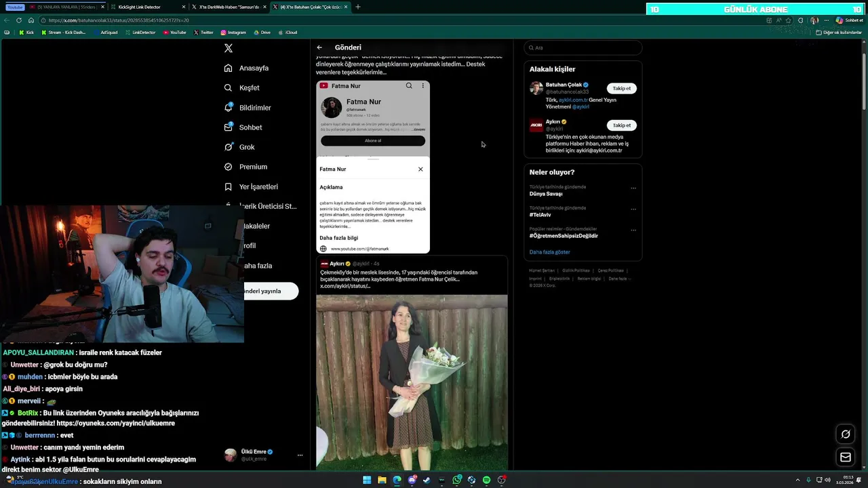
Task: Open Stream - Kick Dashboard bookmark
Action: click(x=63, y=33)
